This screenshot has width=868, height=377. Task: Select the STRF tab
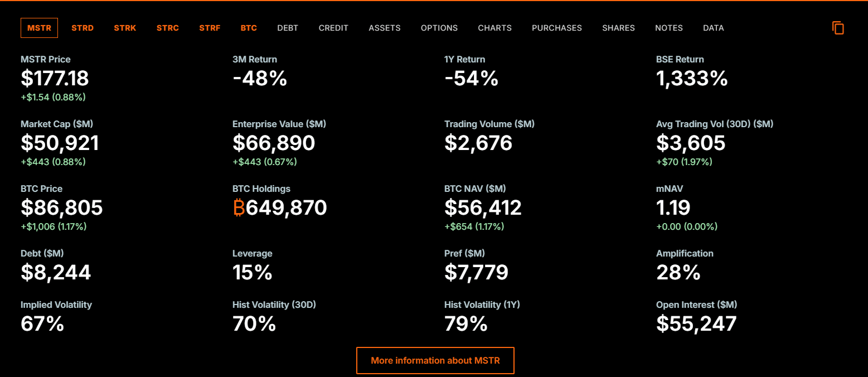click(x=210, y=28)
